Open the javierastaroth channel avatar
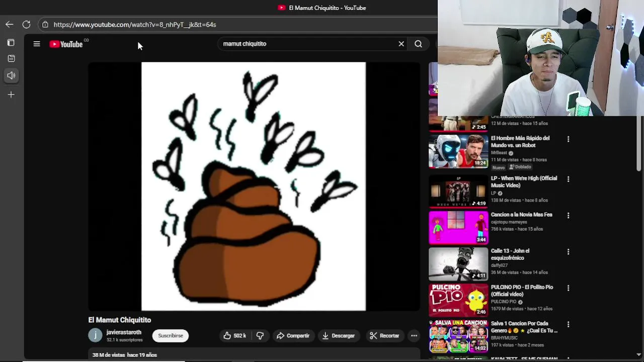 pyautogui.click(x=95, y=335)
